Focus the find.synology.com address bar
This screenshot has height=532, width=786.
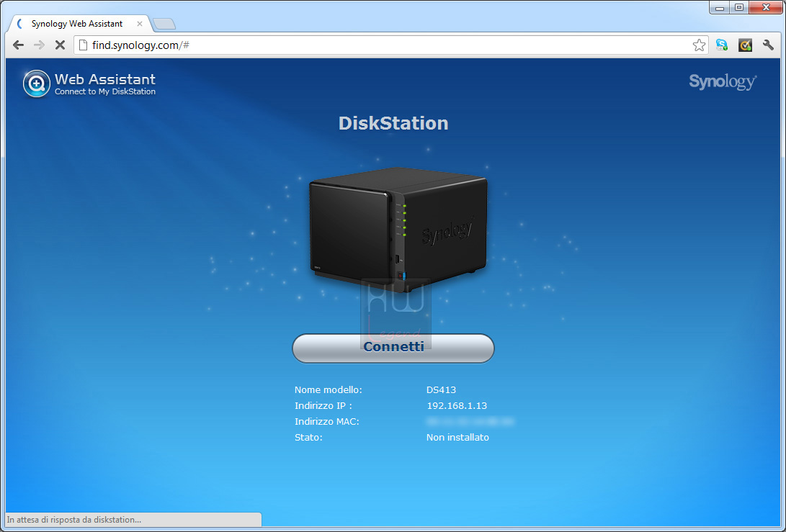point(391,45)
